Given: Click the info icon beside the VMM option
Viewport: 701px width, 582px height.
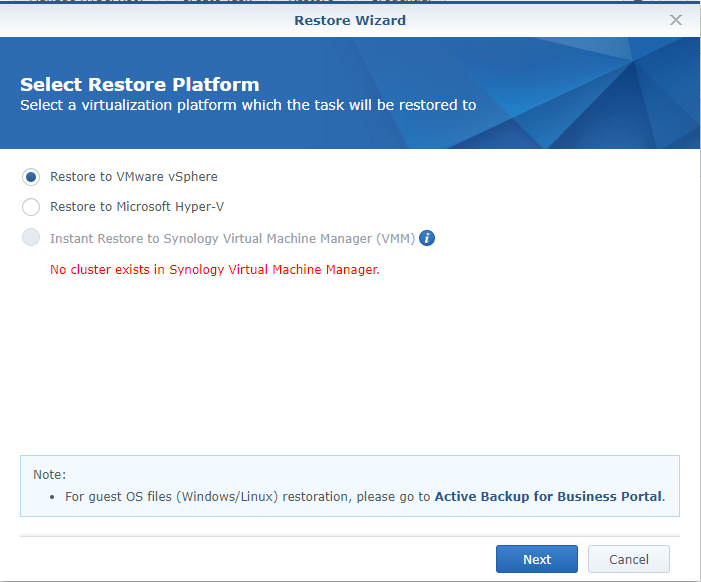Looking at the screenshot, I should [x=427, y=238].
